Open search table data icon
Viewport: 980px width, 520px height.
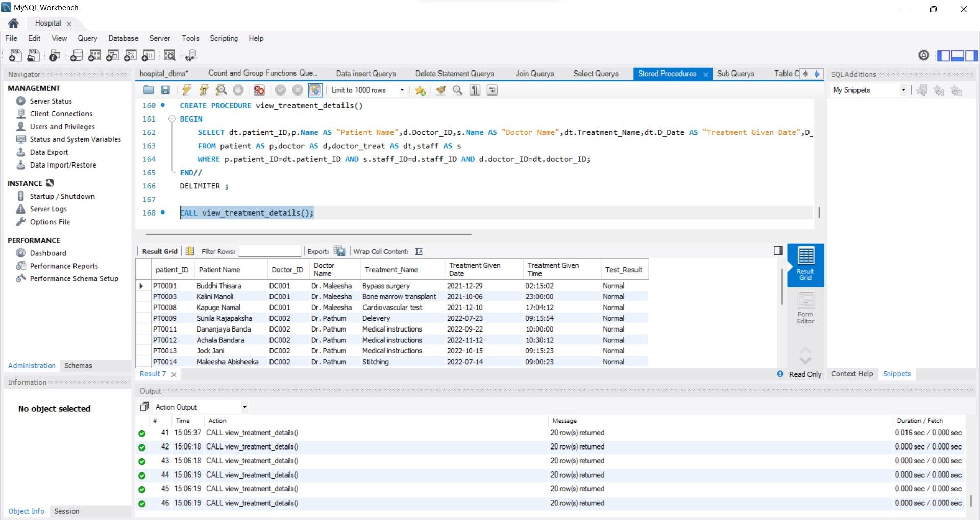click(169, 55)
